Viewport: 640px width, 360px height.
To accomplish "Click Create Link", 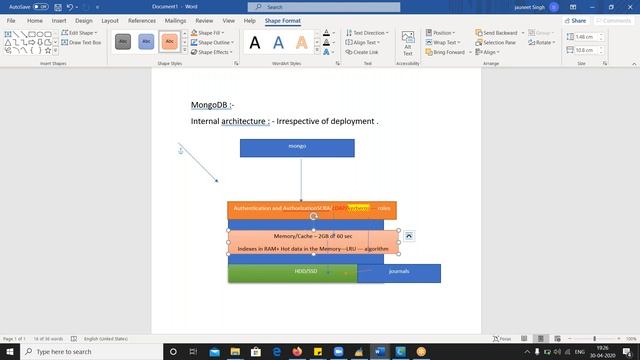I will click(362, 52).
